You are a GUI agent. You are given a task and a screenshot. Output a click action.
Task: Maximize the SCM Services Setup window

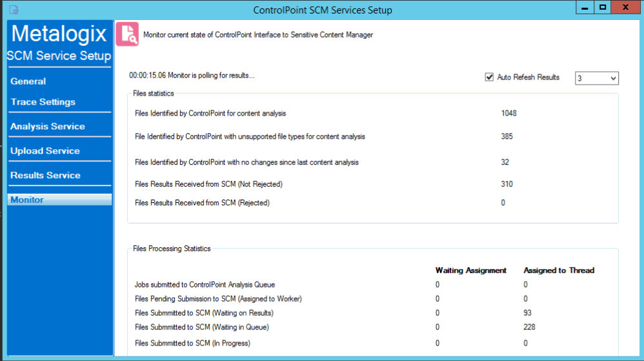(602, 7)
